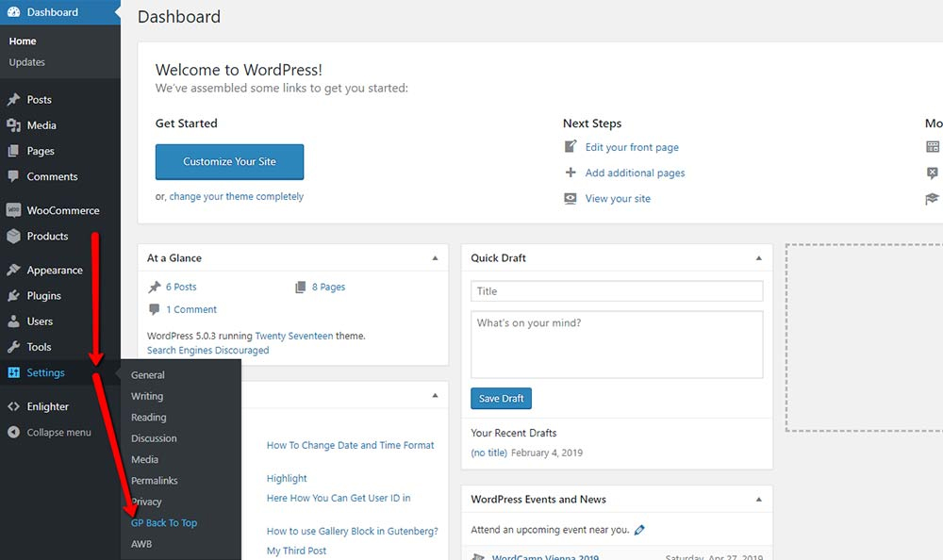Click the edit icon beside Edit your front page
The image size is (943, 560).
coord(571,147)
